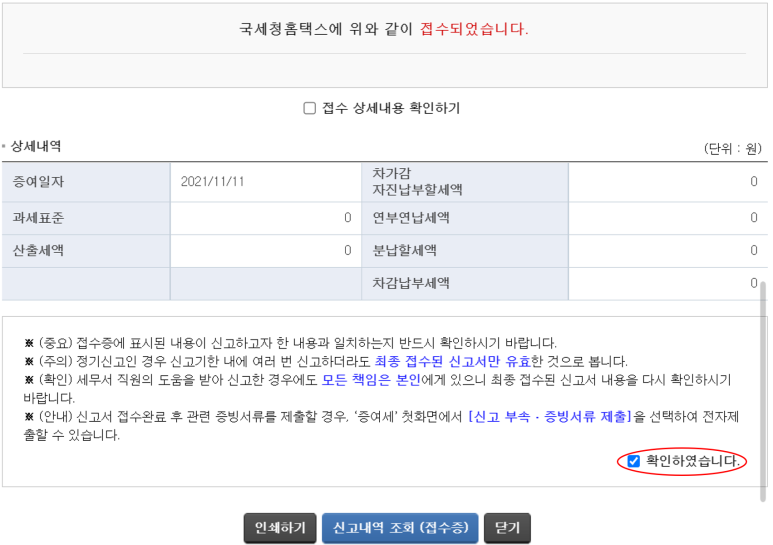Click the 인쇄하기 button
Image resolution: width=773 pixels, height=545 pixels.
(x=280, y=528)
